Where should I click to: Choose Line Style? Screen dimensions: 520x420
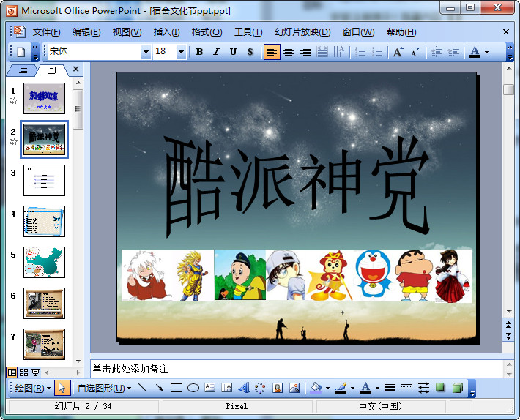(x=390, y=388)
